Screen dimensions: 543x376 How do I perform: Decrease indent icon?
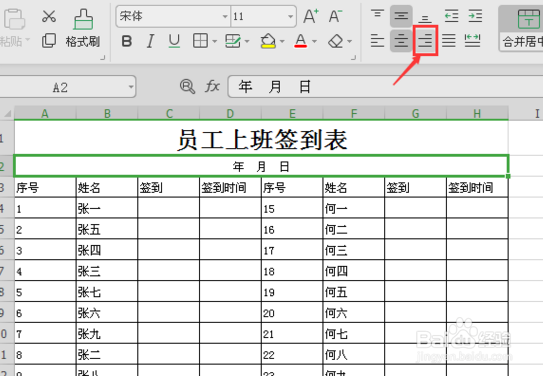[451, 16]
